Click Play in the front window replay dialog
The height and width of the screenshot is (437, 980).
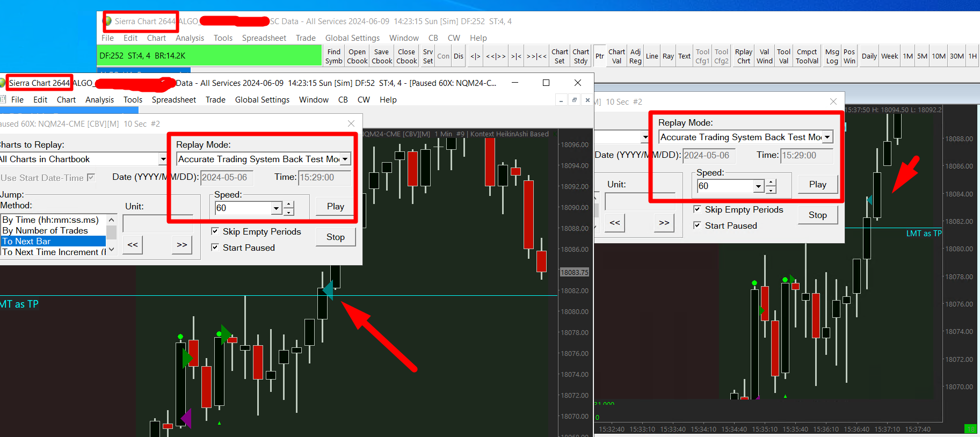coord(336,206)
